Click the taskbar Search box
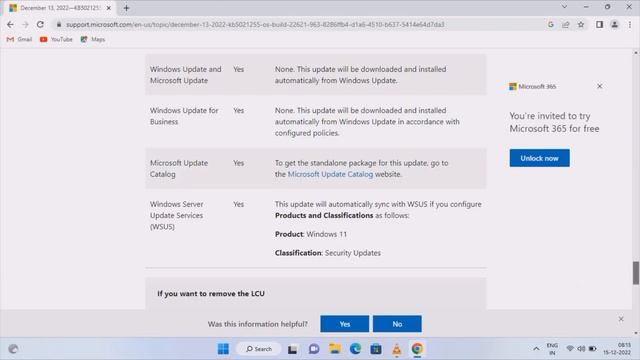640x360 pixels. point(259,349)
